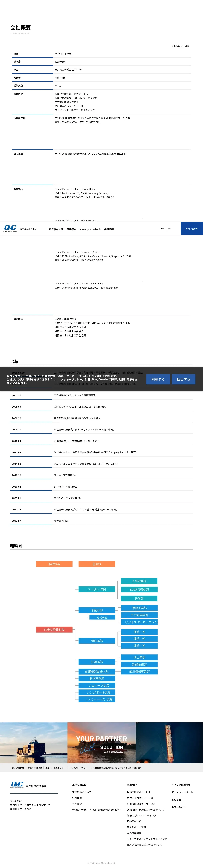
Task: Click the Your Partner with Solution banner image
Action: point(101,743)
